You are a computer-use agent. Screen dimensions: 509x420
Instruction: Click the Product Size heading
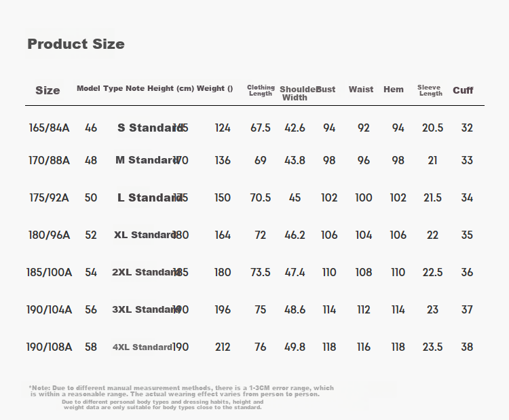click(76, 44)
